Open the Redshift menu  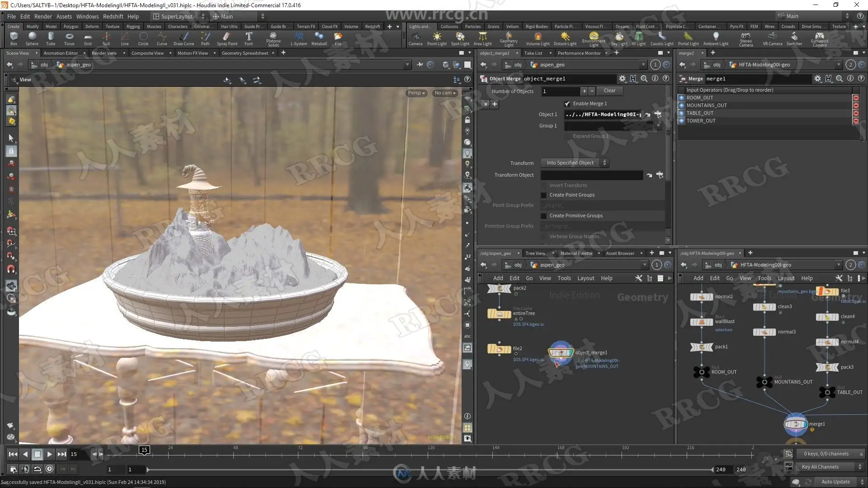pos(113,16)
